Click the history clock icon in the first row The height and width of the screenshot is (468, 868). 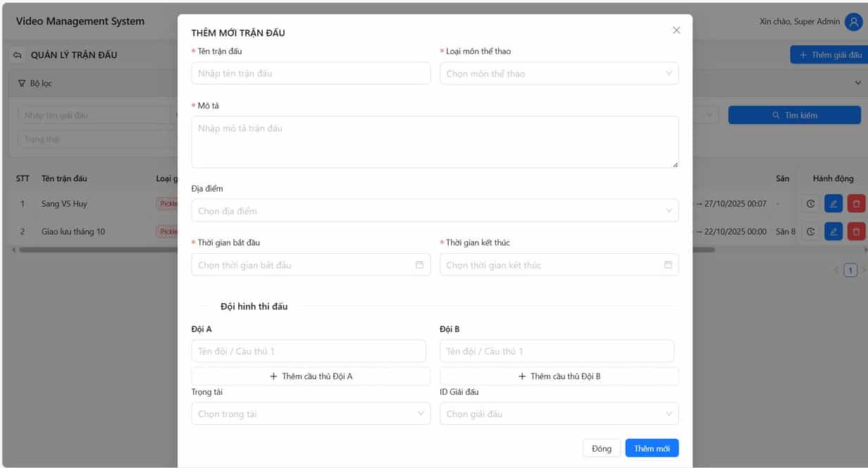[810, 204]
